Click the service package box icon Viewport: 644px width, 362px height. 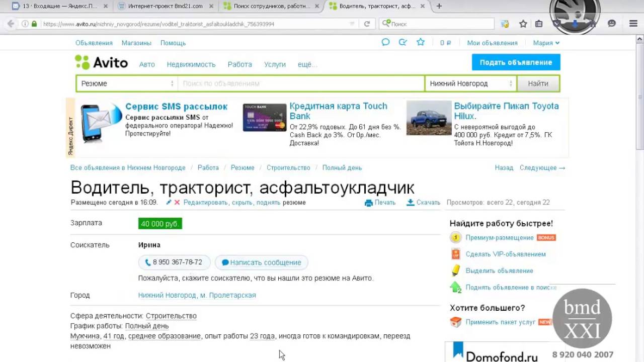tap(455, 322)
